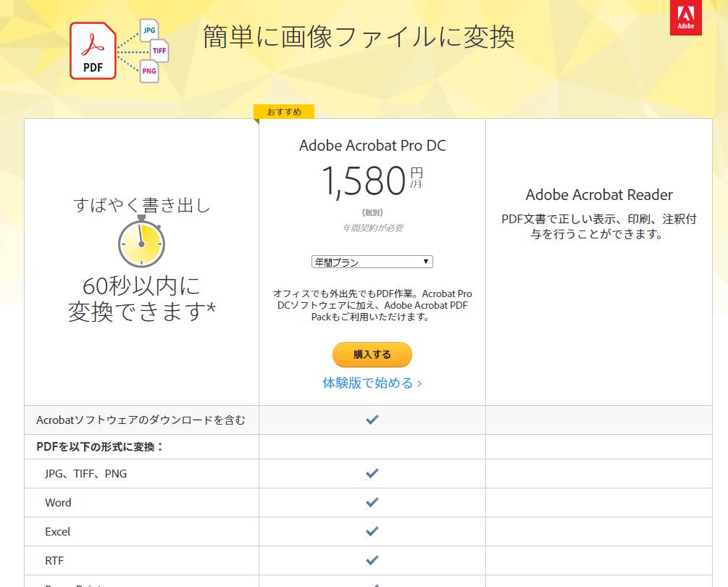Click checkmark in the JPG、TIFF、PNG row
The height and width of the screenshot is (587, 728).
(372, 473)
